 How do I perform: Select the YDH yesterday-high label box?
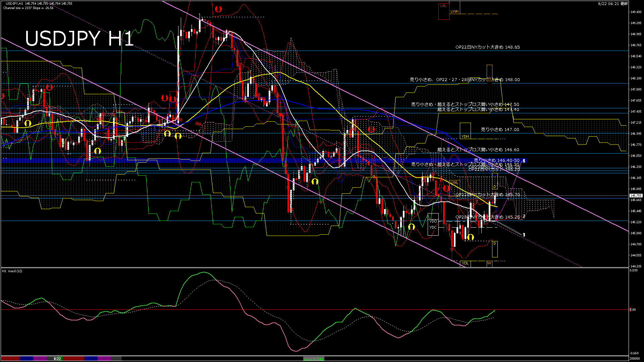[465, 136]
